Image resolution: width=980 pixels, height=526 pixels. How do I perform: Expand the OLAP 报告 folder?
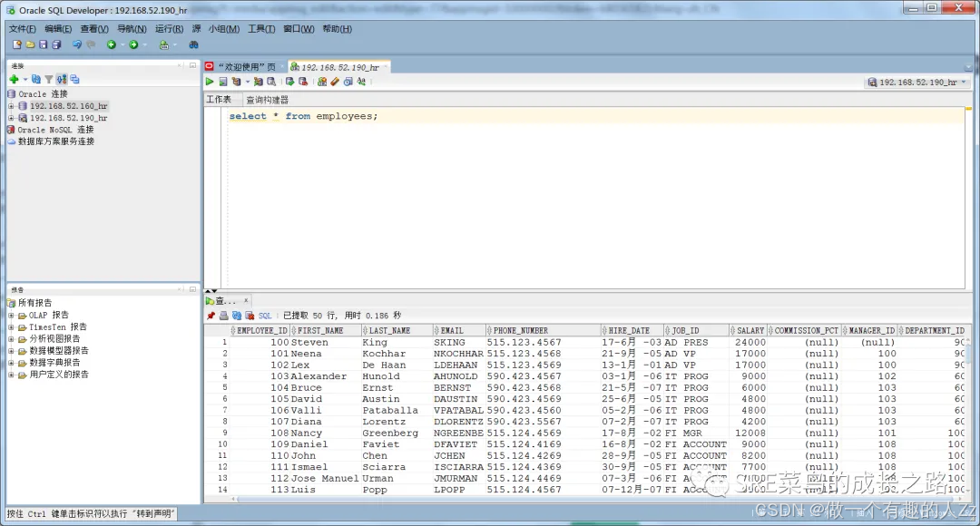click(11, 316)
